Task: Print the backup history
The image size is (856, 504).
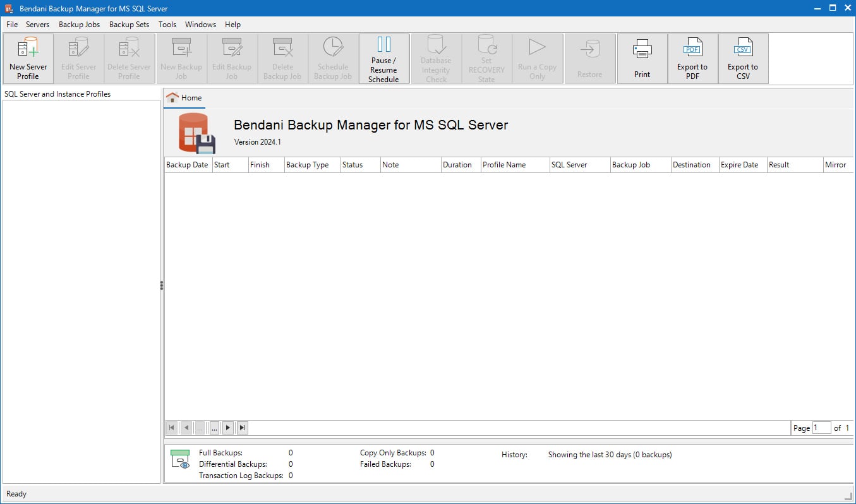Action: pyautogui.click(x=642, y=59)
